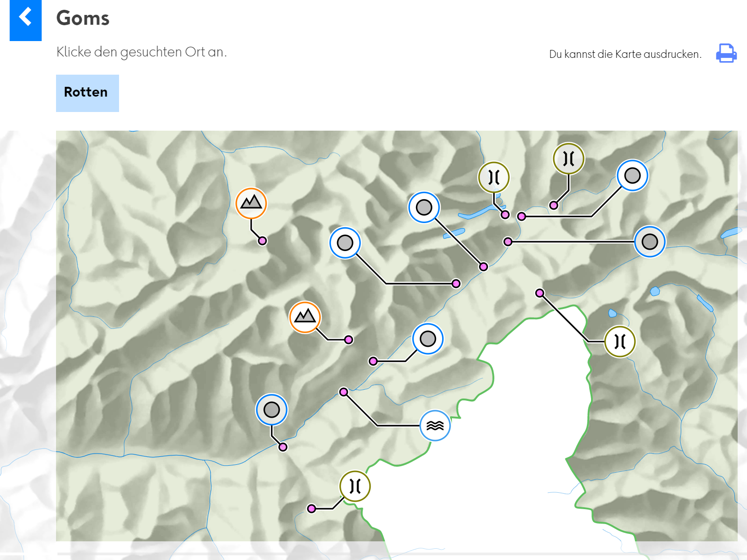Click the pass marker at the bottom border
This screenshot has height=560, width=747.
[x=355, y=486]
